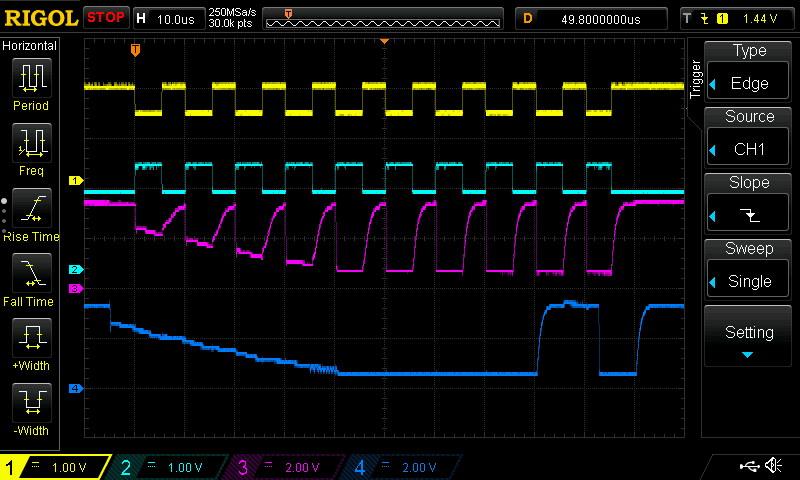
Task: Expand the trigger Setting submenu
Action: [748, 337]
